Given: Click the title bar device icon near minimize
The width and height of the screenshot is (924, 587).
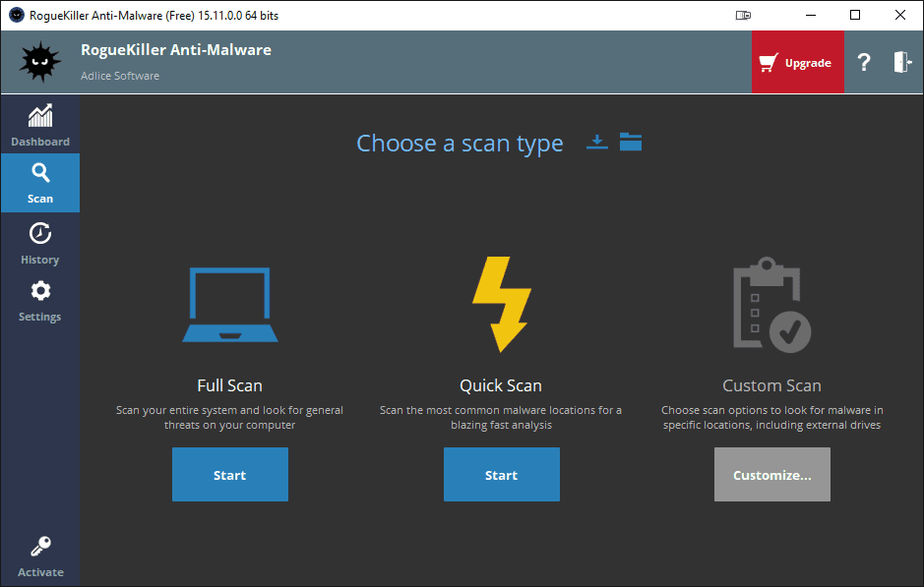Looking at the screenshot, I should click(x=743, y=16).
